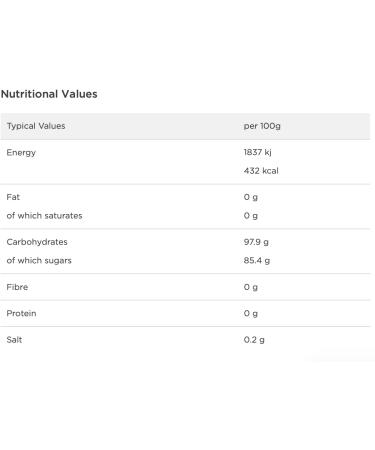Select the Carbohydrates row label
This screenshot has width=375, height=450.
37,242
